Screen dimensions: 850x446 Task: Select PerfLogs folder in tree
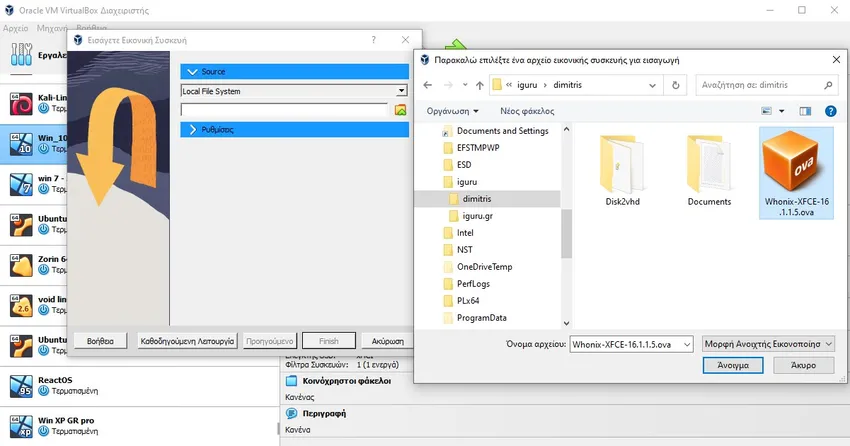(x=473, y=283)
